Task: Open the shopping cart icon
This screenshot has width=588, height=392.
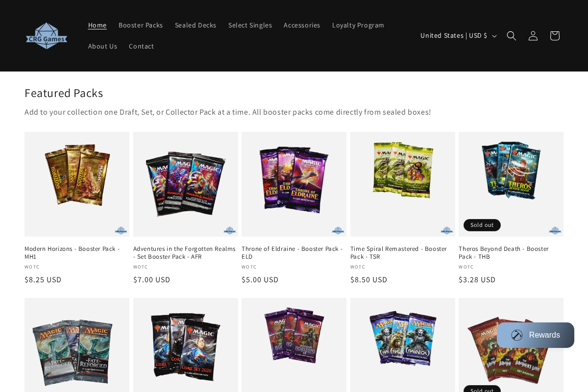Action: 554,35
